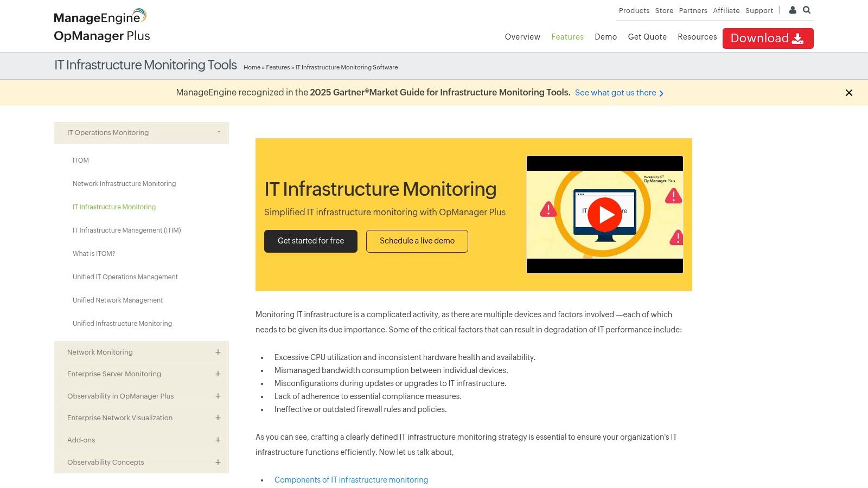This screenshot has height=488, width=868.
Task: Expand the Enterprise Server Monitoring section
Action: tap(142, 374)
